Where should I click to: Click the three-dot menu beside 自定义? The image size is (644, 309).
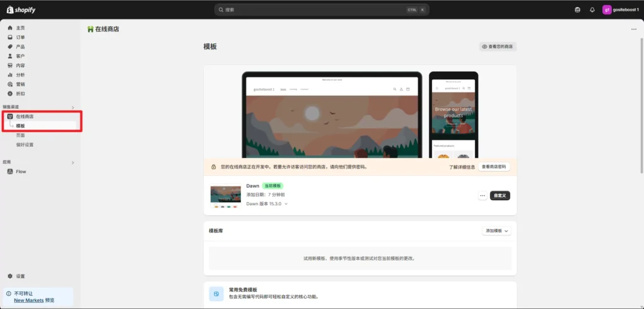coord(482,196)
